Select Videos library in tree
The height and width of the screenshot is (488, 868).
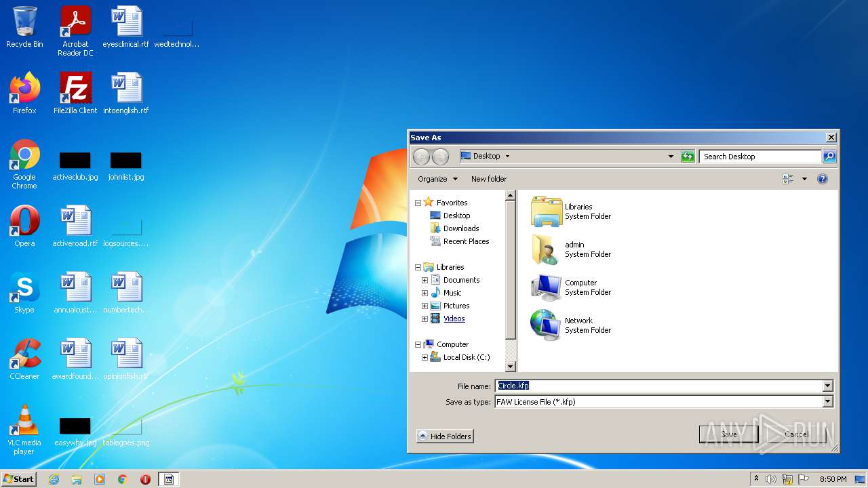click(448, 319)
